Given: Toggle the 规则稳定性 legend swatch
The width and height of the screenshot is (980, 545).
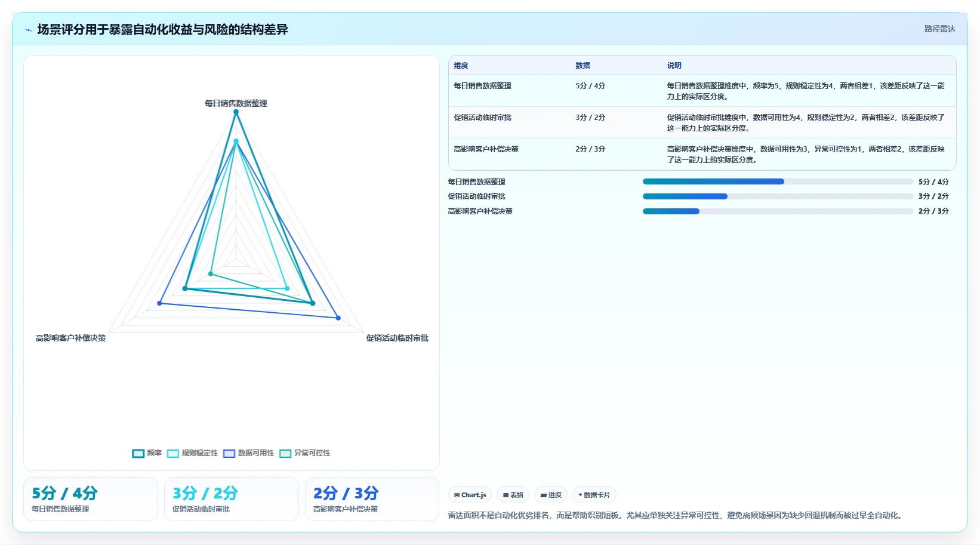Looking at the screenshot, I should 173,454.
